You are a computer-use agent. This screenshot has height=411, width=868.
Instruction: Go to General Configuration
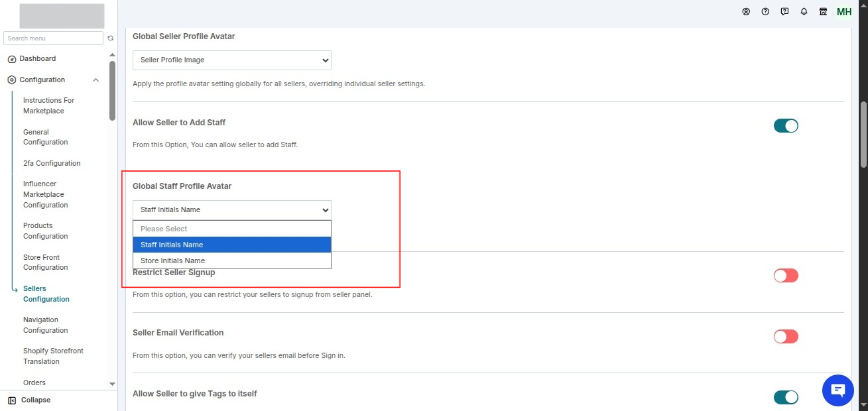click(x=46, y=137)
